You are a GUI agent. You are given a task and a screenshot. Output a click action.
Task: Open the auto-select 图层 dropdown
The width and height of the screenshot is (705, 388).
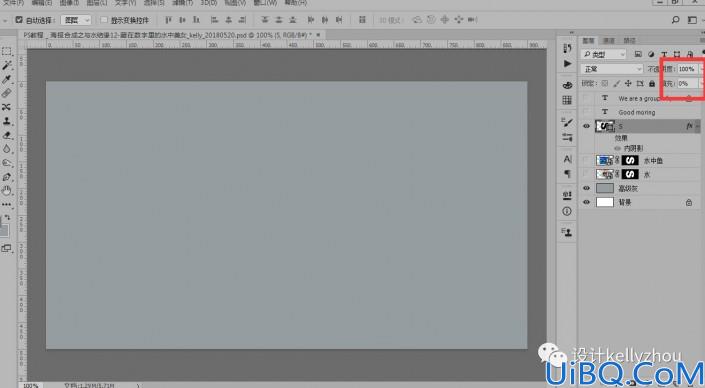click(x=76, y=20)
